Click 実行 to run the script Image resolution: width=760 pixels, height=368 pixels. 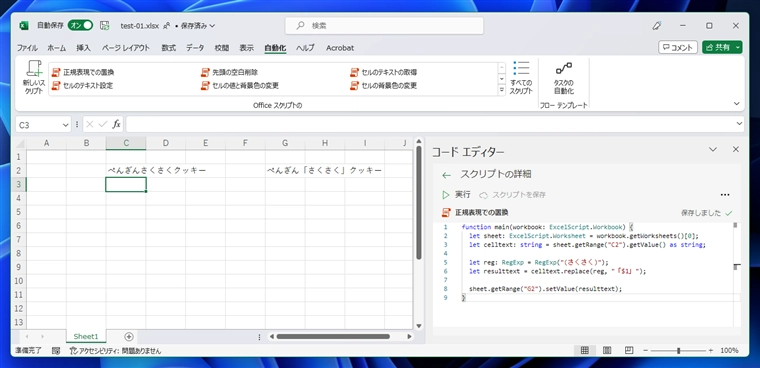pyautogui.click(x=456, y=194)
